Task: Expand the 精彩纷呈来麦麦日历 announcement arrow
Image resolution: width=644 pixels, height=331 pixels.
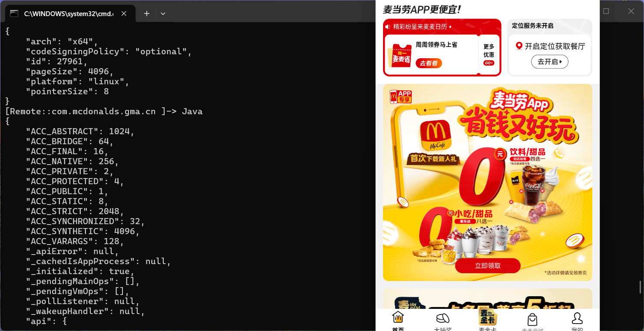Action: (450, 27)
